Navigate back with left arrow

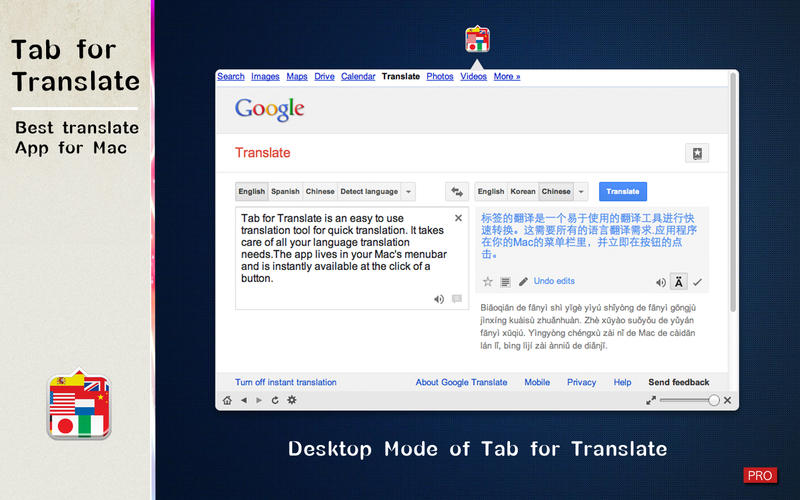[x=244, y=401]
